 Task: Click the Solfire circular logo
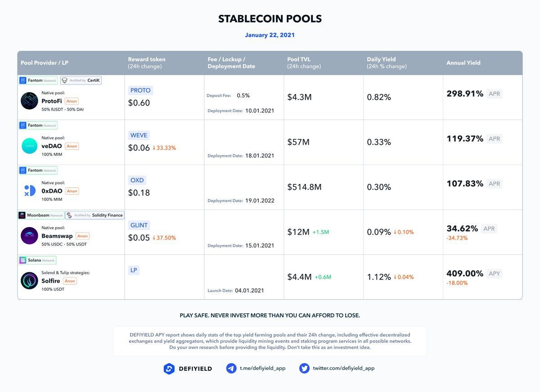pyautogui.click(x=29, y=281)
